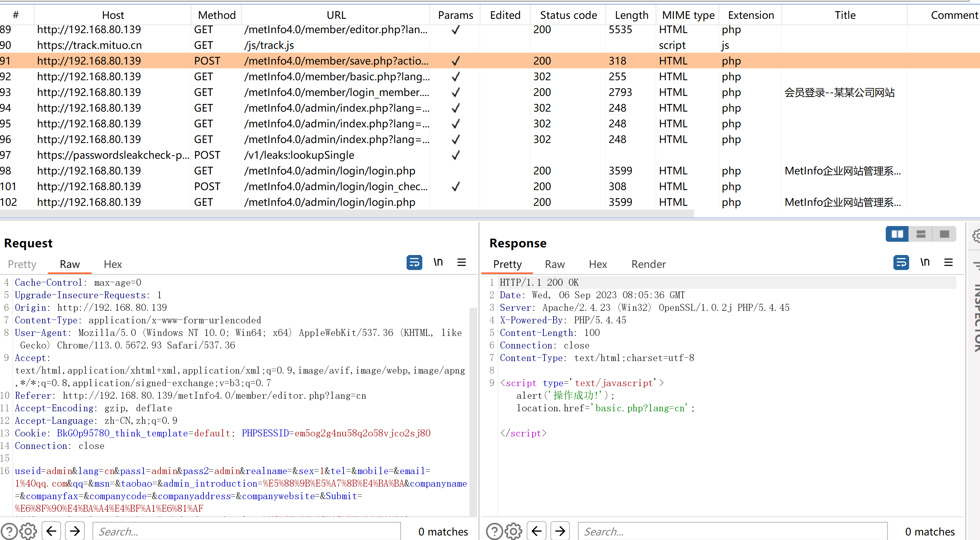Sort history by Params column header
980x540 pixels.
coord(455,15)
